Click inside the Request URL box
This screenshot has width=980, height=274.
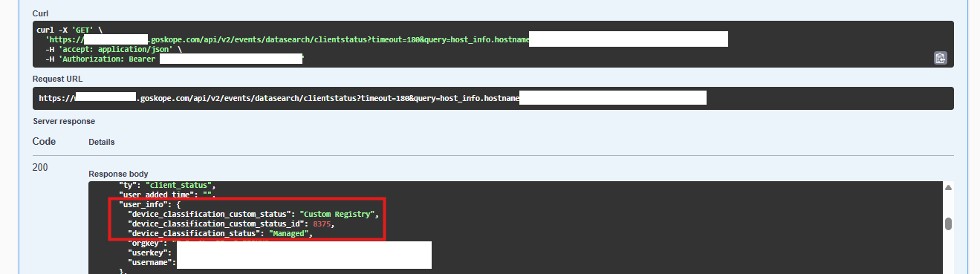[x=493, y=98]
